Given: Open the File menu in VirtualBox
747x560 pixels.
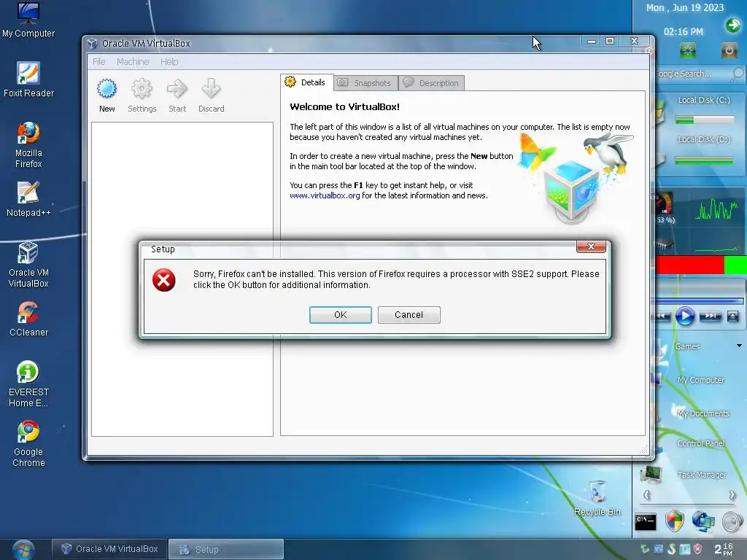Looking at the screenshot, I should tap(98, 62).
